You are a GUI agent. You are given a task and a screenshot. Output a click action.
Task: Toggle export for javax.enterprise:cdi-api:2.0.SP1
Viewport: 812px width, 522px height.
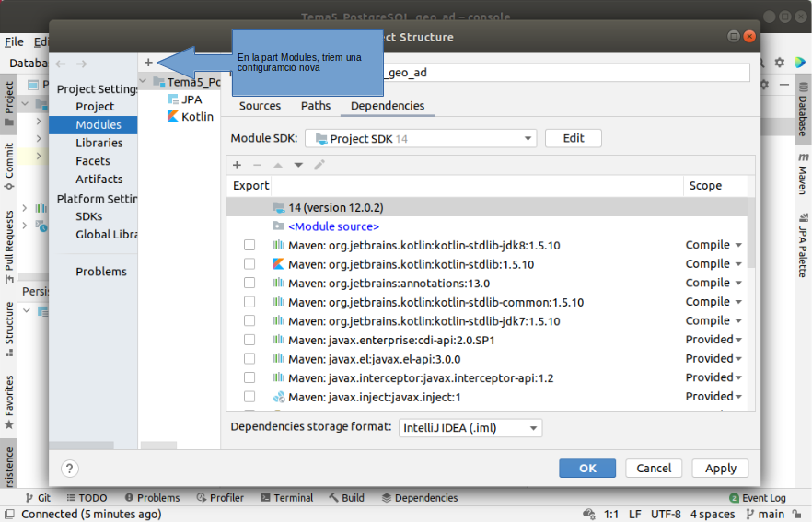click(249, 340)
